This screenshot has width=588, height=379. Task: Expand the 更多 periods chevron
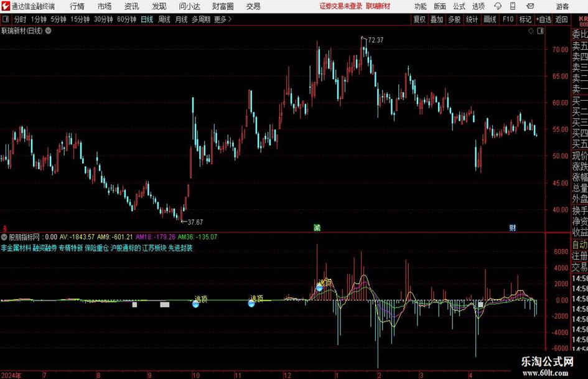tap(223, 19)
